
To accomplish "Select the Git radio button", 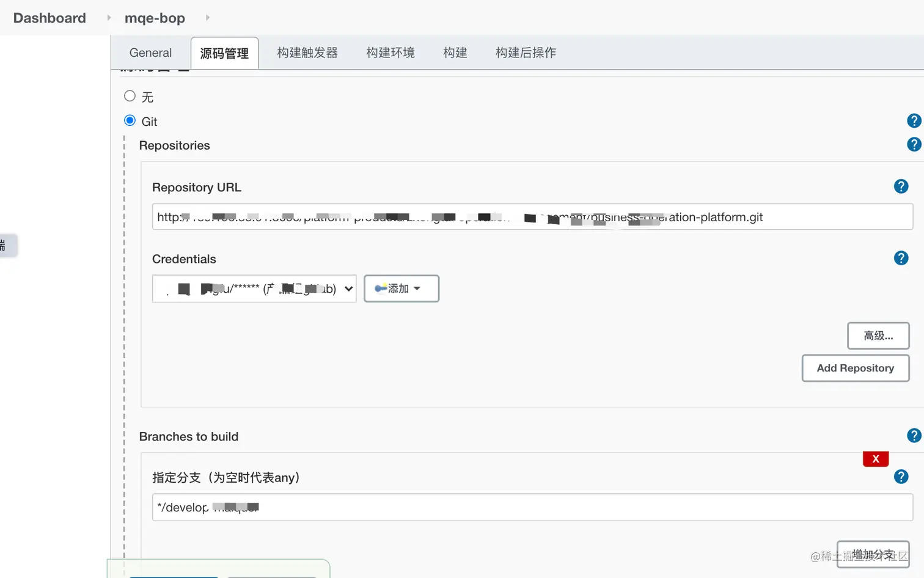I will point(130,120).
